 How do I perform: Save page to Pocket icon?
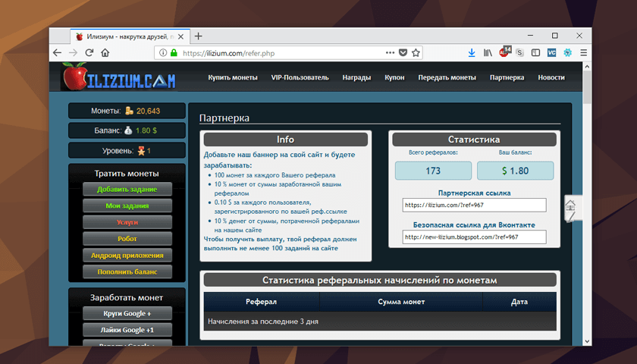tap(403, 53)
